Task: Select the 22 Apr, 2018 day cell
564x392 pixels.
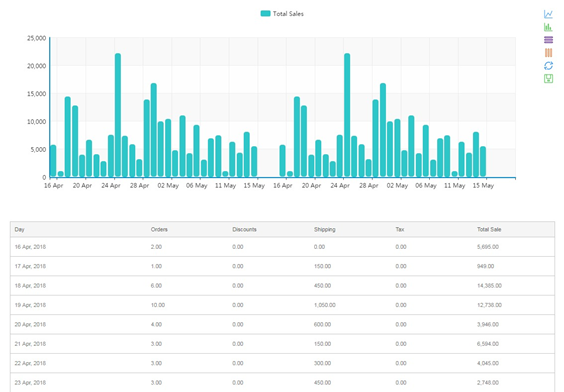Action: pos(30,364)
